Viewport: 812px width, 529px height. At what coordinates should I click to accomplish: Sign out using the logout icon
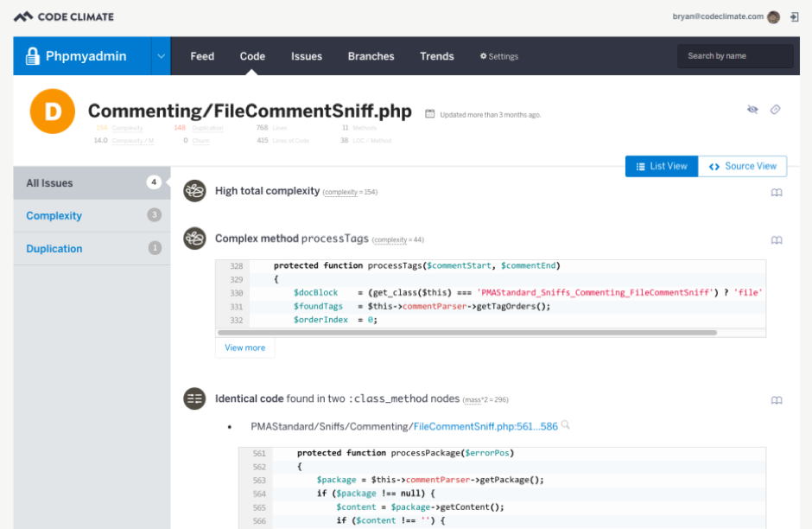(x=793, y=16)
